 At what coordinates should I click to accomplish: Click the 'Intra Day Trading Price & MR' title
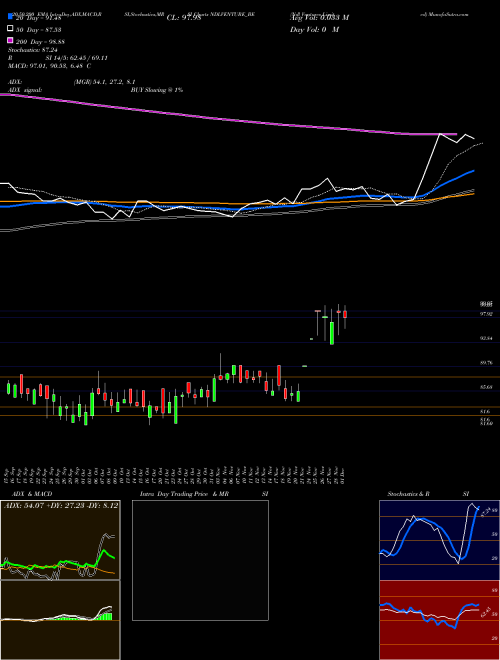(184, 494)
